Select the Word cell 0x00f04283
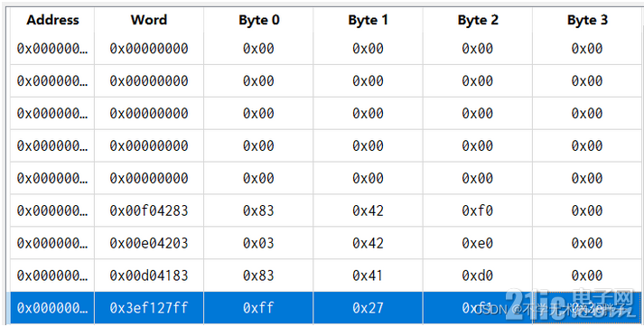 (x=149, y=210)
